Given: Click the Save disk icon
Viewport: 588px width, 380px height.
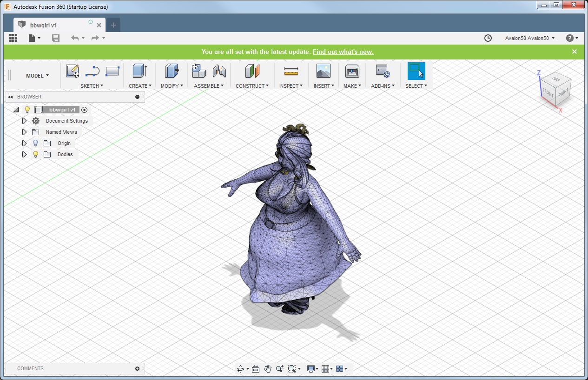Looking at the screenshot, I should pos(56,38).
